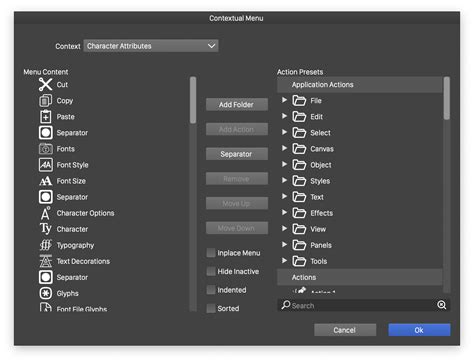Open the Context dropdown Character Attributes
The width and height of the screenshot is (474, 362).
coord(151,46)
